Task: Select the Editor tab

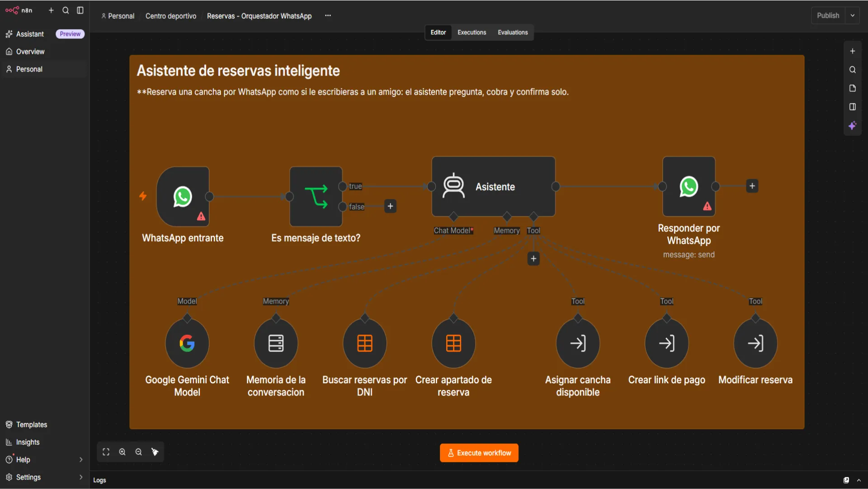Action: tap(438, 33)
